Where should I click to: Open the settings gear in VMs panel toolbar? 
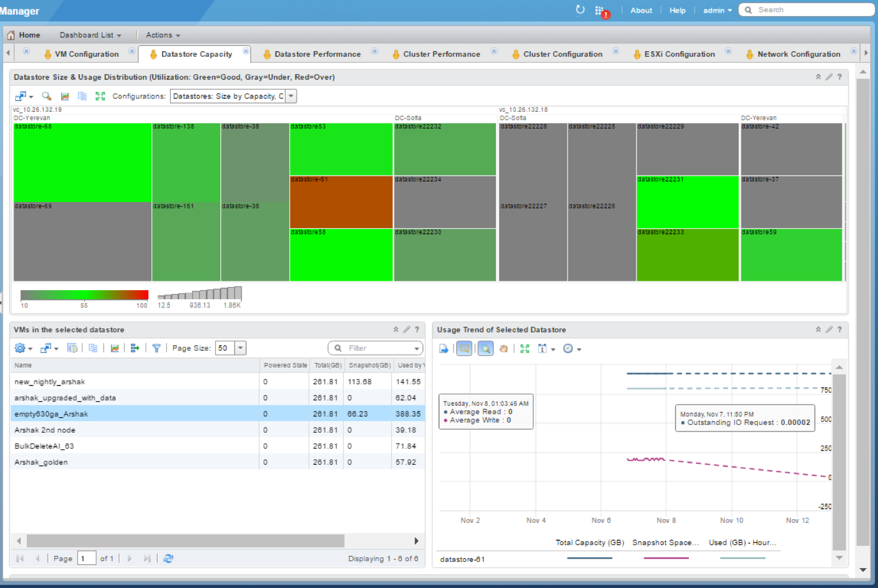[19, 348]
